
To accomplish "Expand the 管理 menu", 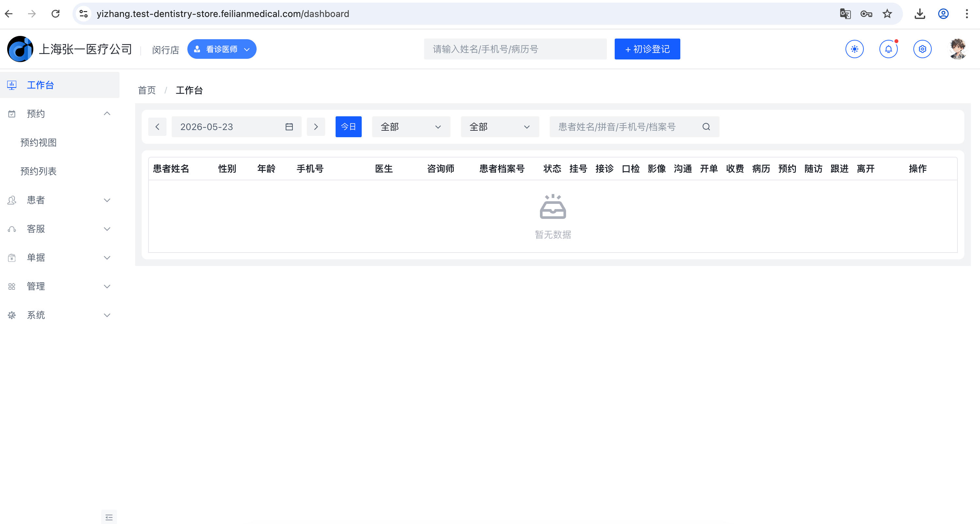I will click(x=60, y=286).
